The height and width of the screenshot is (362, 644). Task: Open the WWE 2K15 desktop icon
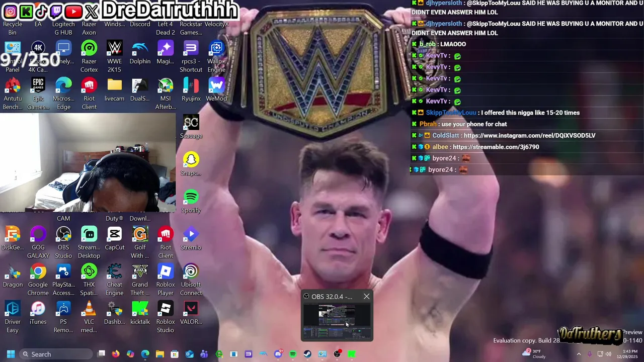(115, 56)
